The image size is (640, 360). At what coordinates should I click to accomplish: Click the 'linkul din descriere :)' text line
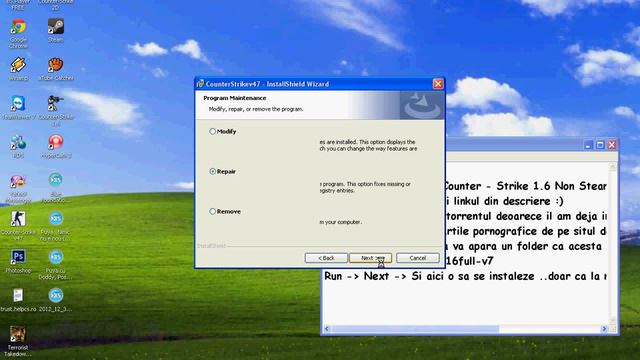coord(505,201)
